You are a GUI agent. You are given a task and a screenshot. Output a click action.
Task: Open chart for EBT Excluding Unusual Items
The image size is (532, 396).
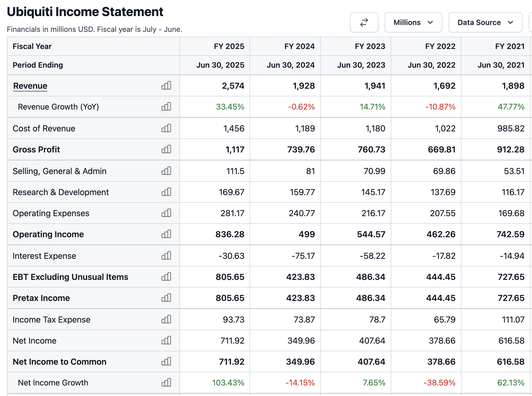coord(166,277)
